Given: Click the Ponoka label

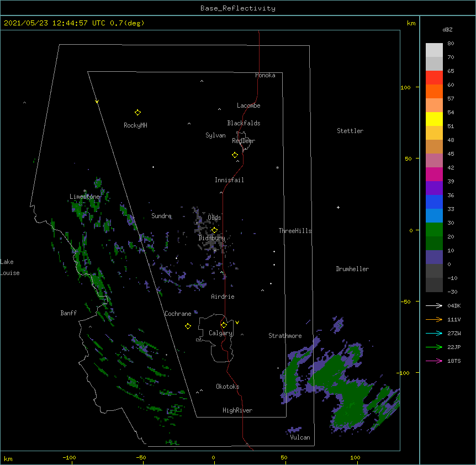Looking at the screenshot, I should coord(265,75).
